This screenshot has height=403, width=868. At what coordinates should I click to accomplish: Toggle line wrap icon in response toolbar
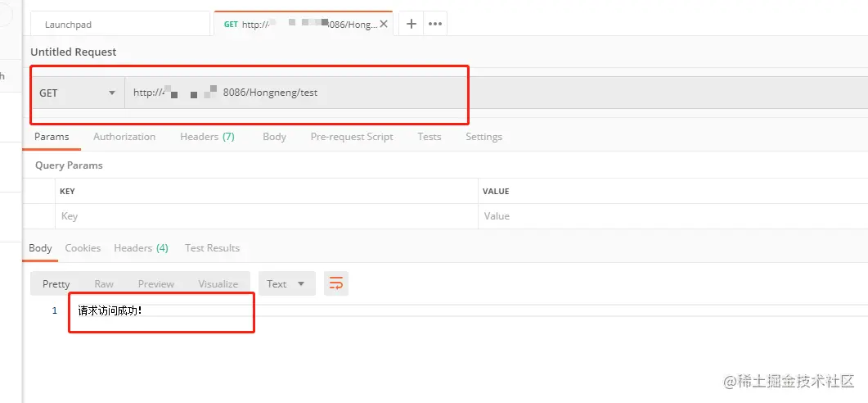[x=336, y=283]
